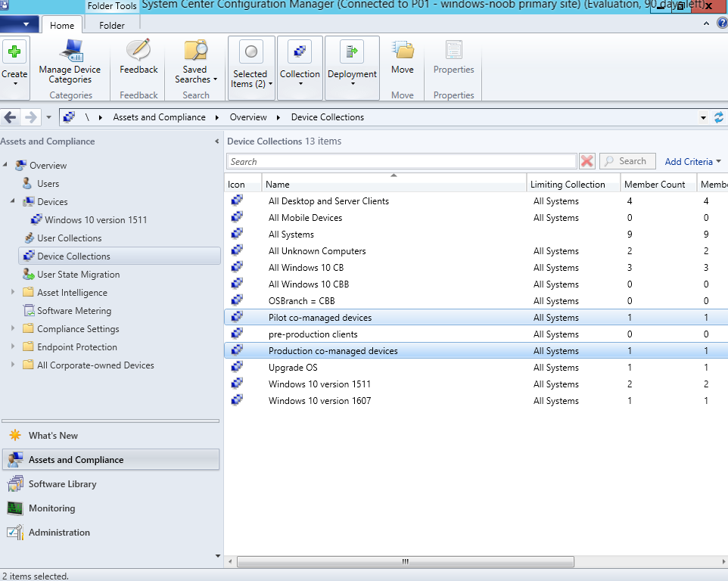Screen dimensions: 728x581
Task: Click the All Systems collection icon
Action: click(238, 234)
